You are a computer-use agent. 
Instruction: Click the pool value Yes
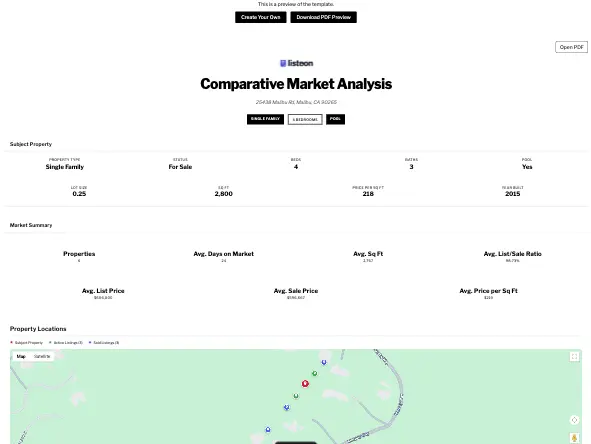point(527,167)
